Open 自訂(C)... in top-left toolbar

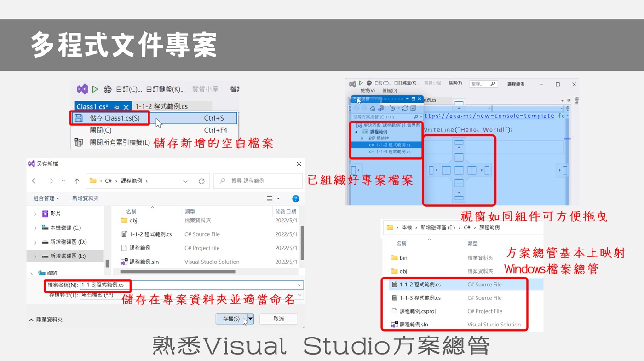(129, 89)
